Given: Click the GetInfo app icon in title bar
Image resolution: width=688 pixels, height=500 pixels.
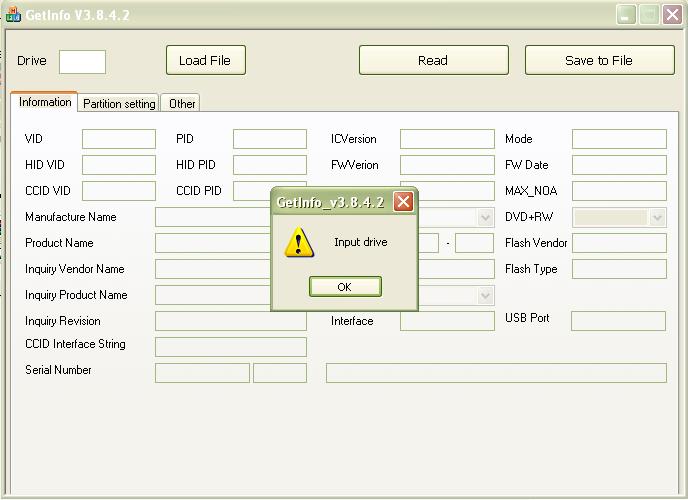Looking at the screenshot, I should pos(13,14).
